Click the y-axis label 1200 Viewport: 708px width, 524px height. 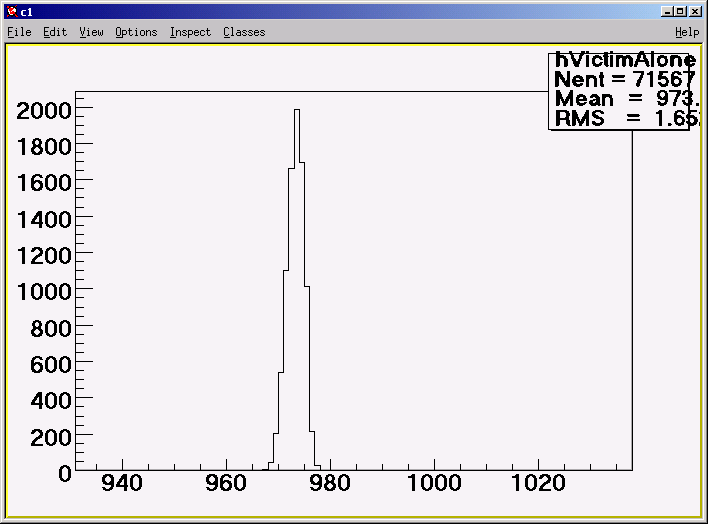[x=44, y=256]
